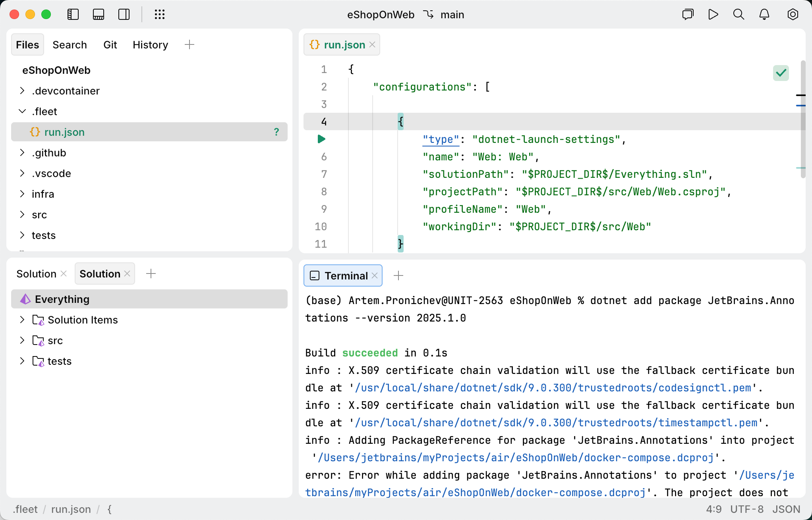
Task: Click the Run (play) icon in the title bar
Action: coord(713,14)
